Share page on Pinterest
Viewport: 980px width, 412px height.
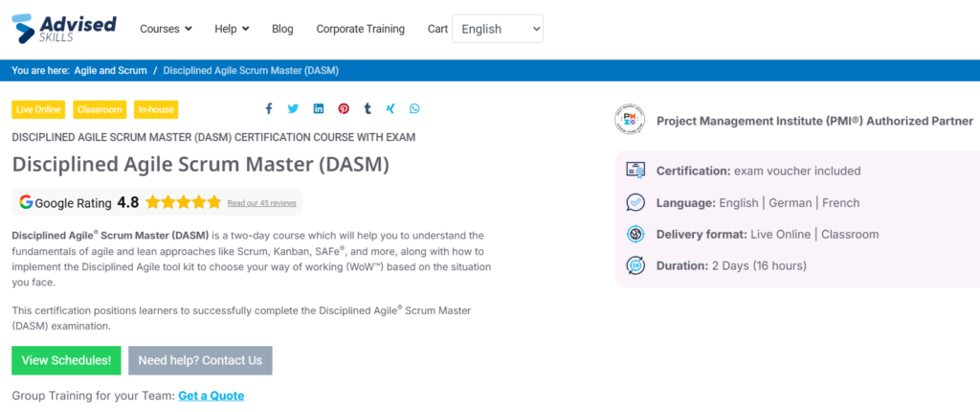(344, 109)
